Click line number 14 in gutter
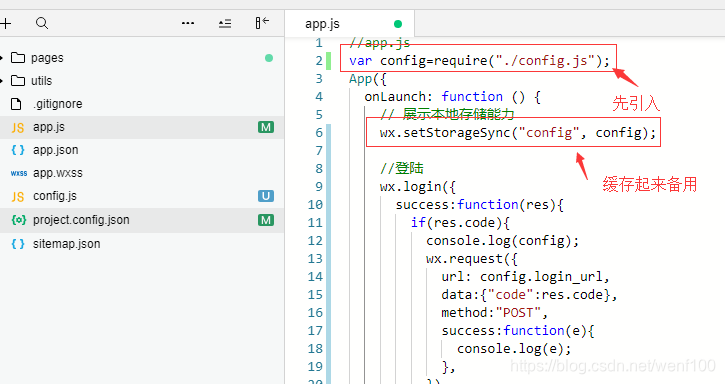The height and width of the screenshot is (384, 725). pyautogui.click(x=315, y=277)
